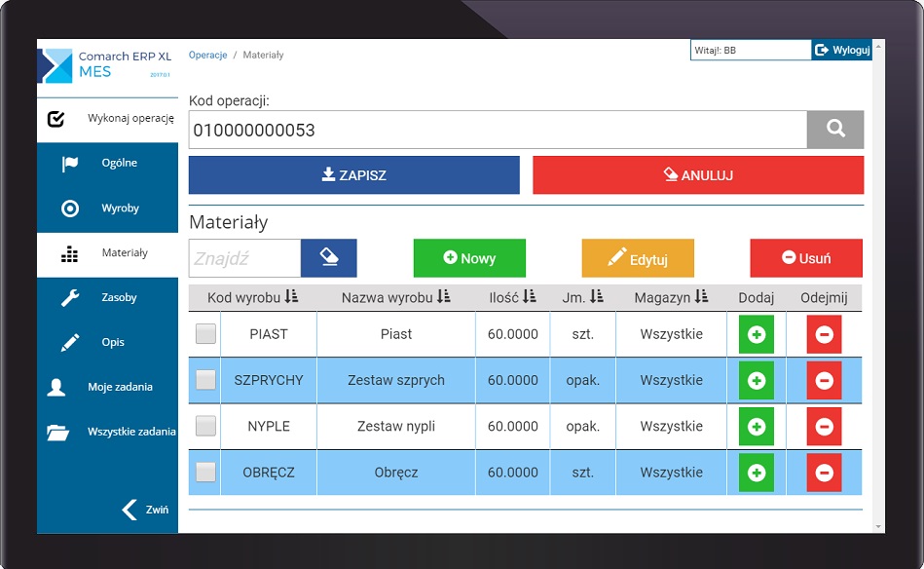Image resolution: width=924 pixels, height=569 pixels.
Task: Focus the Znajdź search field
Action: click(x=244, y=257)
